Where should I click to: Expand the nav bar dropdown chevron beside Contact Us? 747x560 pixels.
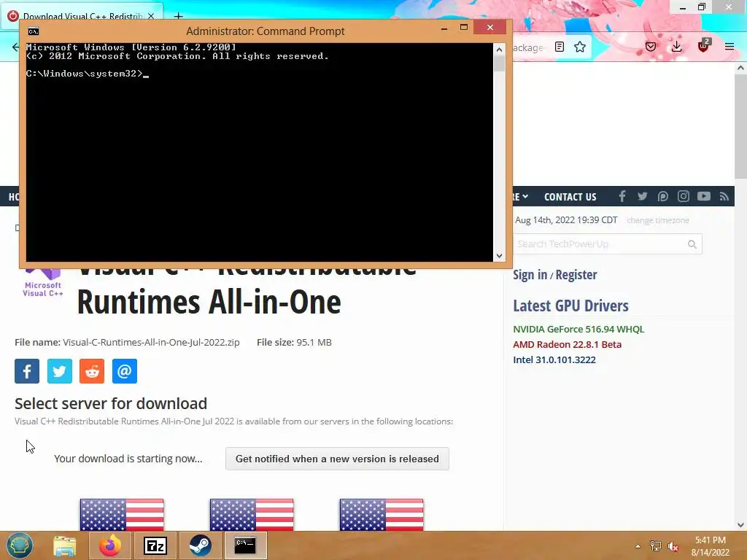coord(525,196)
